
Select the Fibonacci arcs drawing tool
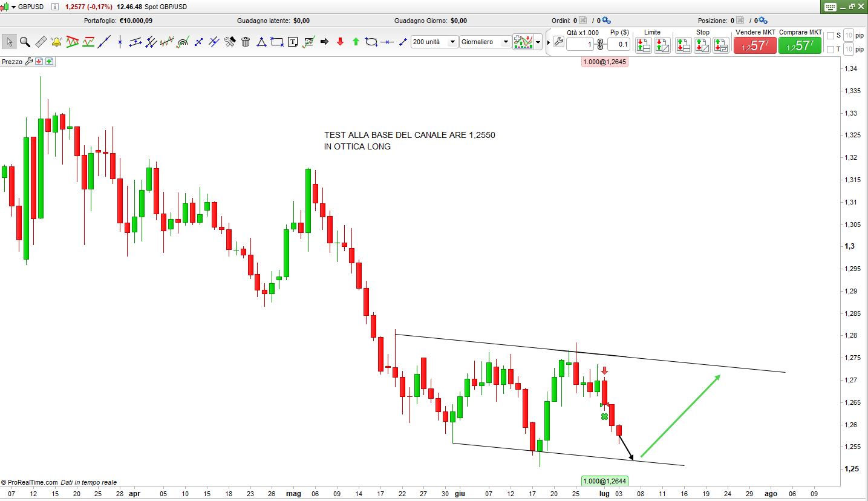click(182, 42)
